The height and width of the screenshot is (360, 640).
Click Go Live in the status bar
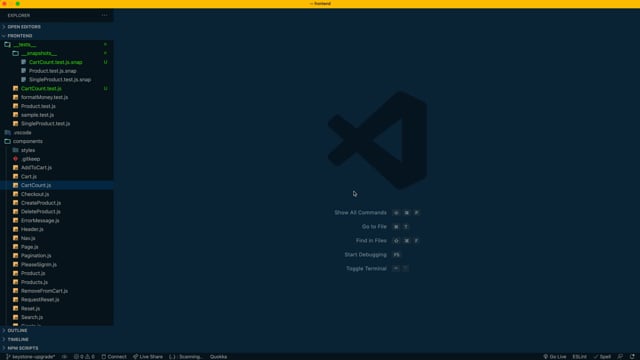(x=555, y=357)
